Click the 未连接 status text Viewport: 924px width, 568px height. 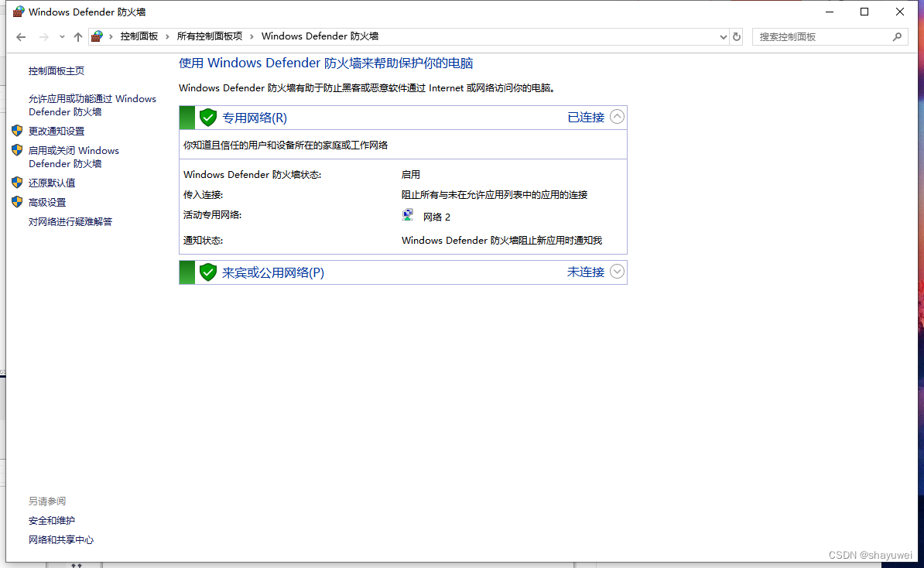click(586, 272)
